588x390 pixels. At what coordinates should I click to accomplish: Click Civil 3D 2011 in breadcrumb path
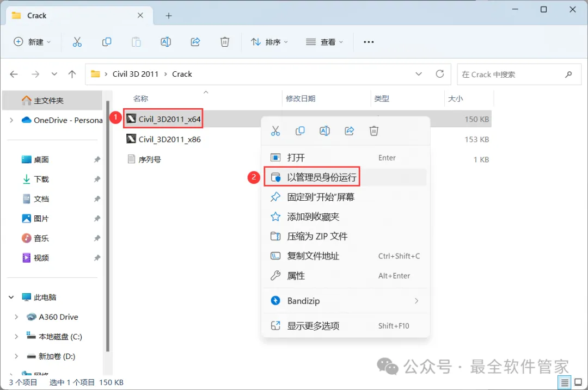pos(136,74)
